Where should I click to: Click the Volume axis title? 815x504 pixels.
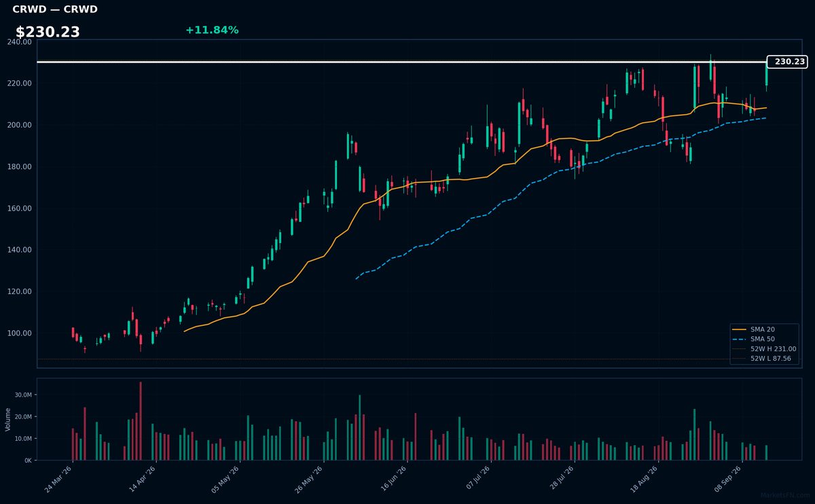click(x=8, y=419)
